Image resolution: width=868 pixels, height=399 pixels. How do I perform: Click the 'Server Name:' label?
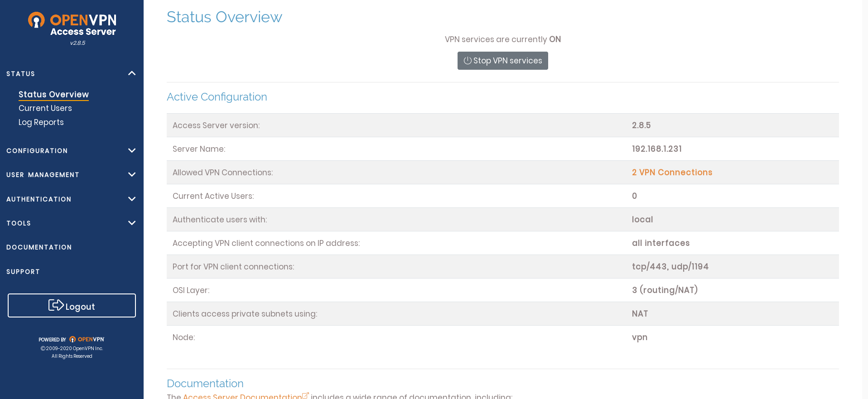(199, 149)
